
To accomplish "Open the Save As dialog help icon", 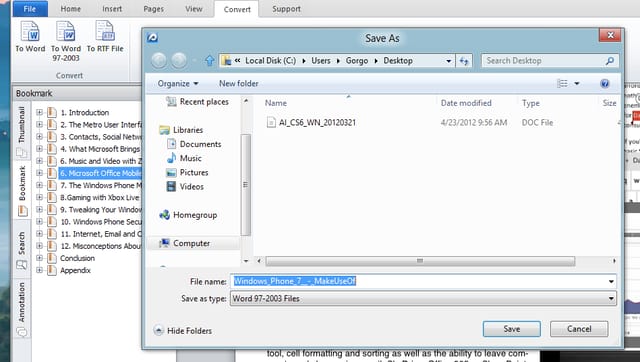I will coord(604,84).
